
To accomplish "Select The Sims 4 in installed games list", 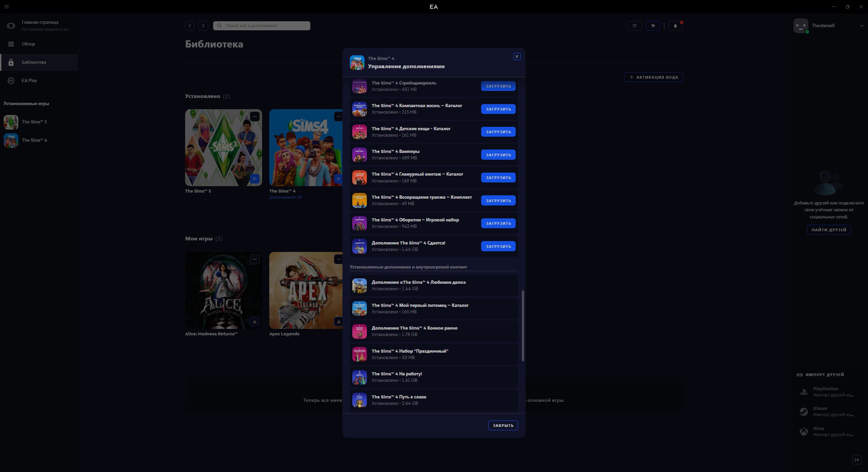I will pyautogui.click(x=39, y=140).
